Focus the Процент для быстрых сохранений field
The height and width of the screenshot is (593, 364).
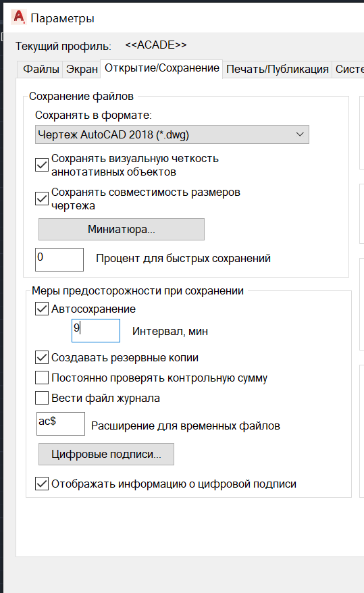59,259
